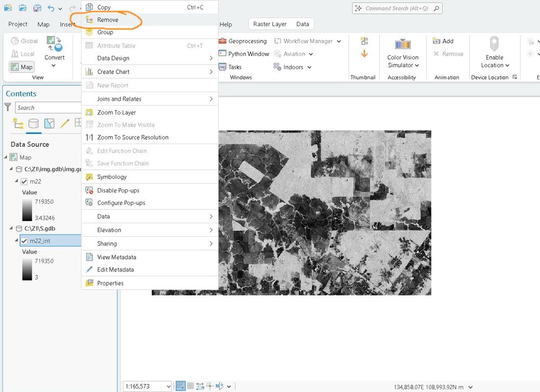Image resolution: width=540 pixels, height=392 pixels.
Task: Open the Tasks pane
Action: point(230,67)
